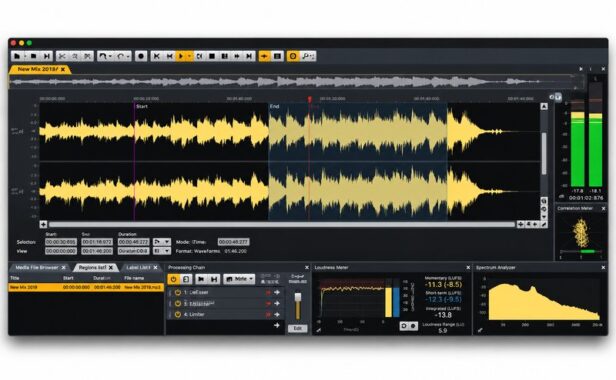Click the plus button left of the horizontal scrollbar
Screen dimensions: 616x380
pyautogui.click(x=43, y=224)
